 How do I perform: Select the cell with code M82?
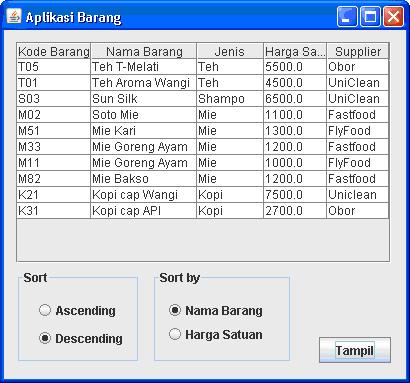(54, 179)
